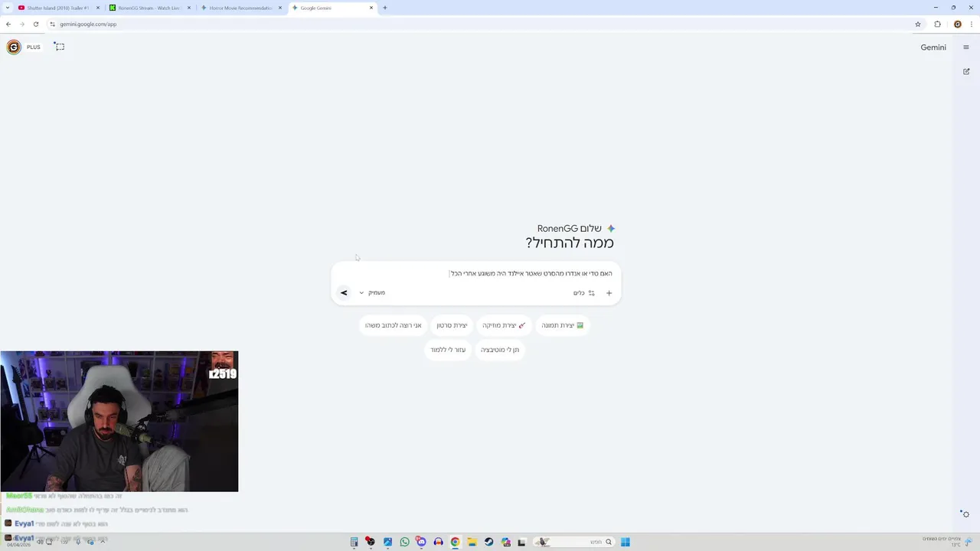The image size is (980, 551).
Task: Open File Explorer from the taskbar
Action: click(x=472, y=542)
